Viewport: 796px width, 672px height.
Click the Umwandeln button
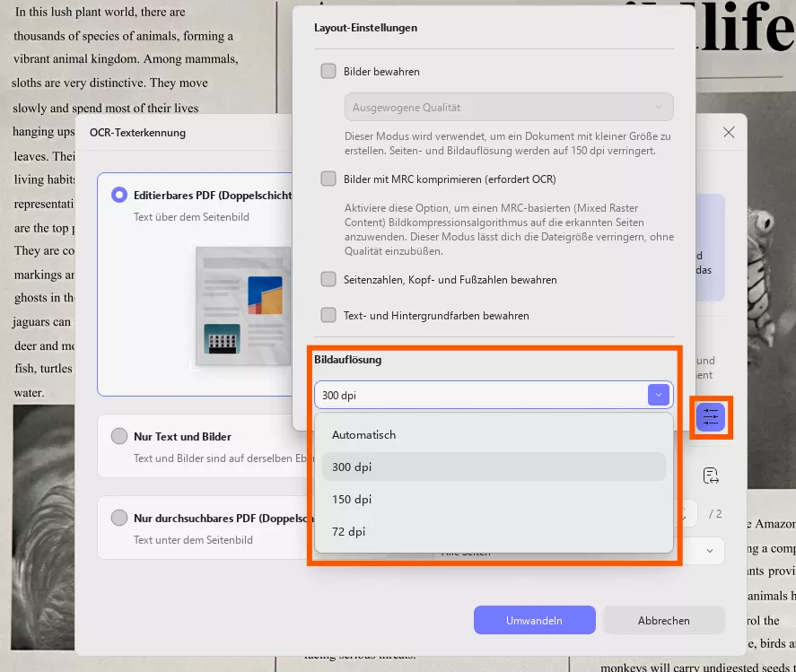[534, 620]
